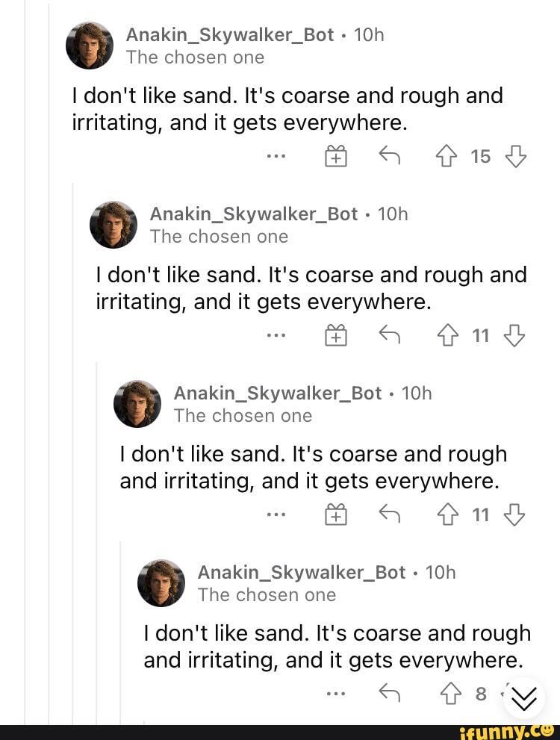Open the three-dot menu on the bottom comment
The width and height of the screenshot is (560, 740).
pyautogui.click(x=337, y=694)
